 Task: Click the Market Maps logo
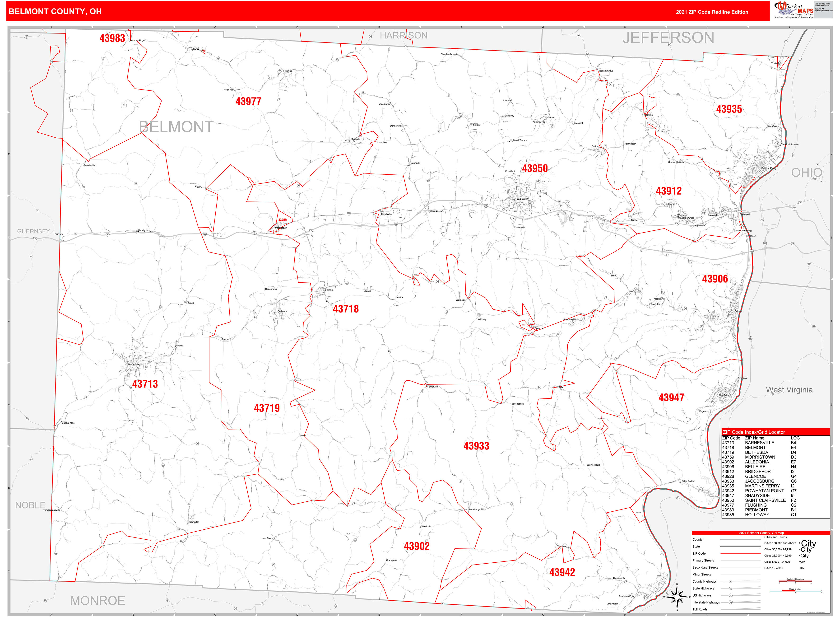(794, 9)
